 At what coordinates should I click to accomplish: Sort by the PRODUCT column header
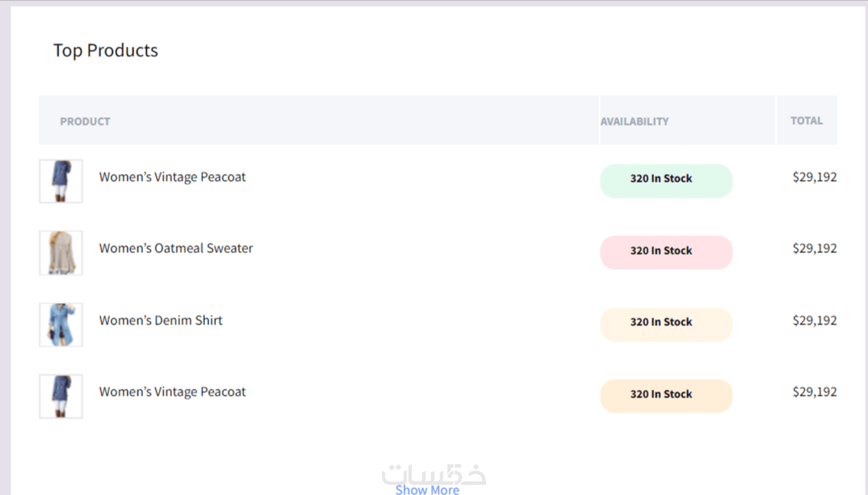pyautogui.click(x=85, y=121)
